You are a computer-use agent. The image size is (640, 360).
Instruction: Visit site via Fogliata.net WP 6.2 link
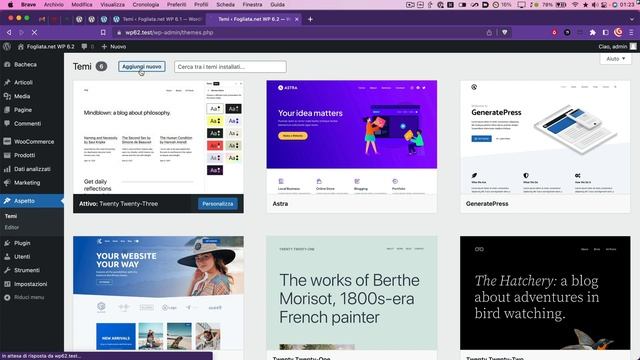click(46, 47)
